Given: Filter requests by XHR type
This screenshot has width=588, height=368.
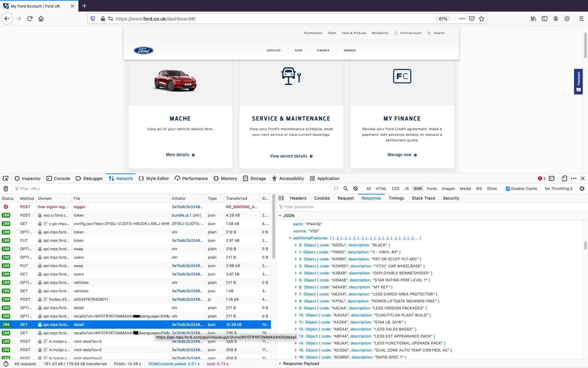Looking at the screenshot, I should click(417, 188).
